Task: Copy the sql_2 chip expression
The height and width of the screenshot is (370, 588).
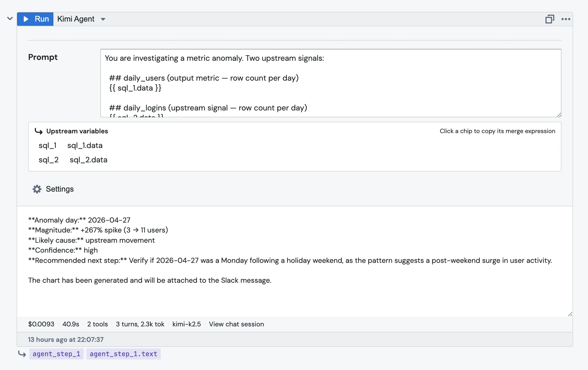Action: click(49, 160)
